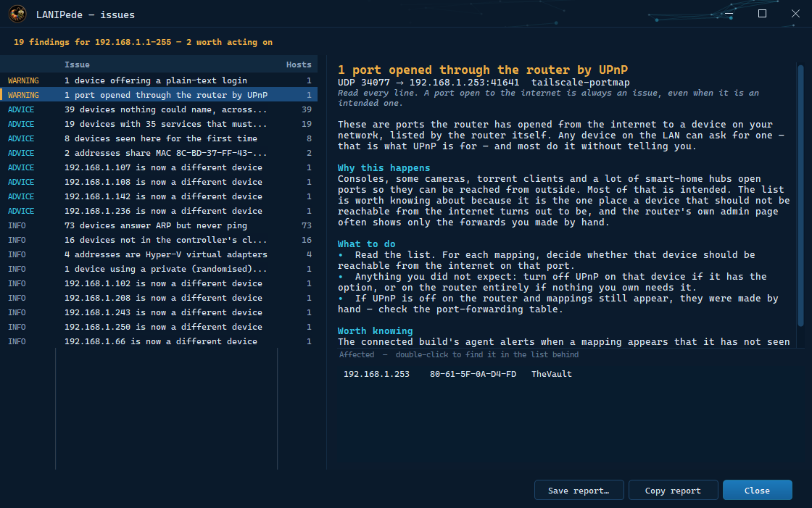Select the 192.168.1.108 different device row
Screen dimensions: 812x508
(159, 182)
